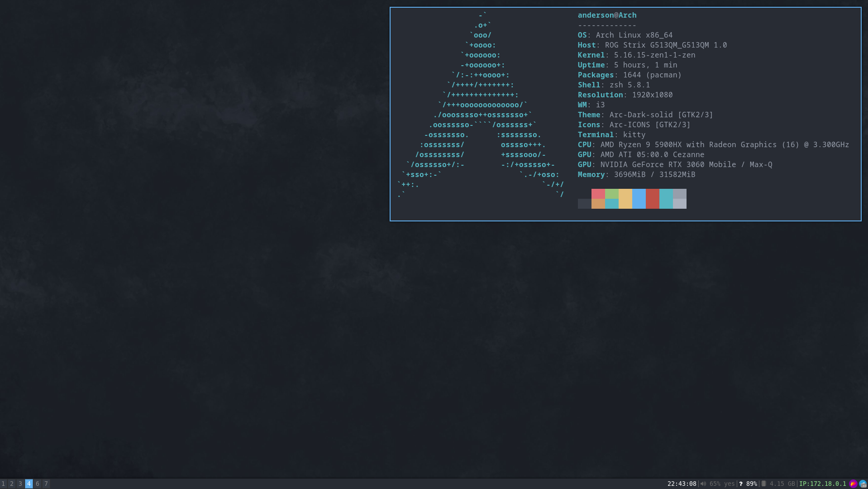This screenshot has height=489, width=868.
Task: Click the Kernel version text 5.16.15-zen1-1-zen
Action: click(654, 55)
